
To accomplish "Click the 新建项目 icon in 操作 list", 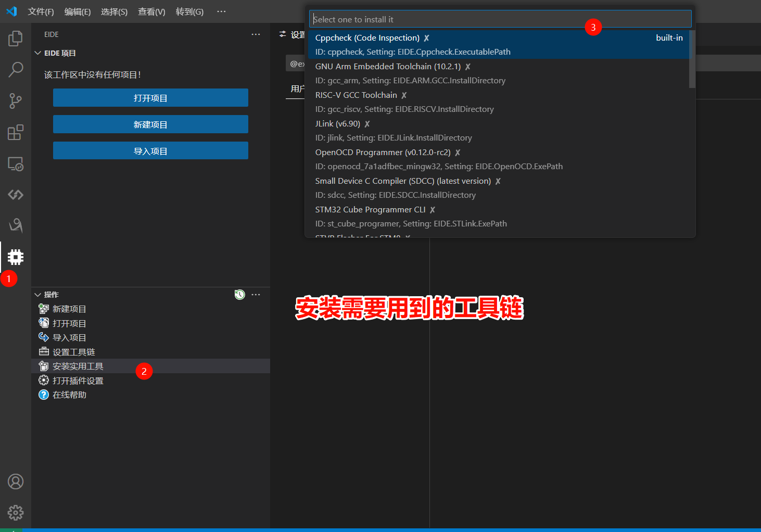I will click(44, 309).
